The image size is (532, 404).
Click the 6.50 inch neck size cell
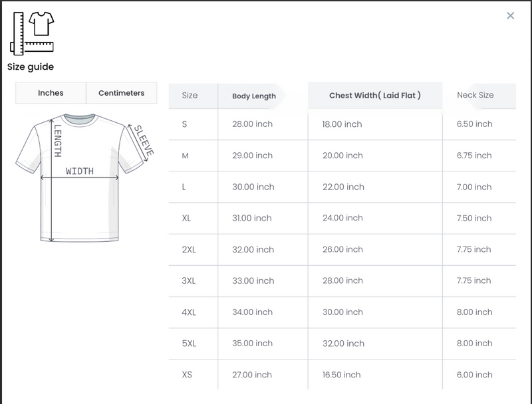(474, 124)
